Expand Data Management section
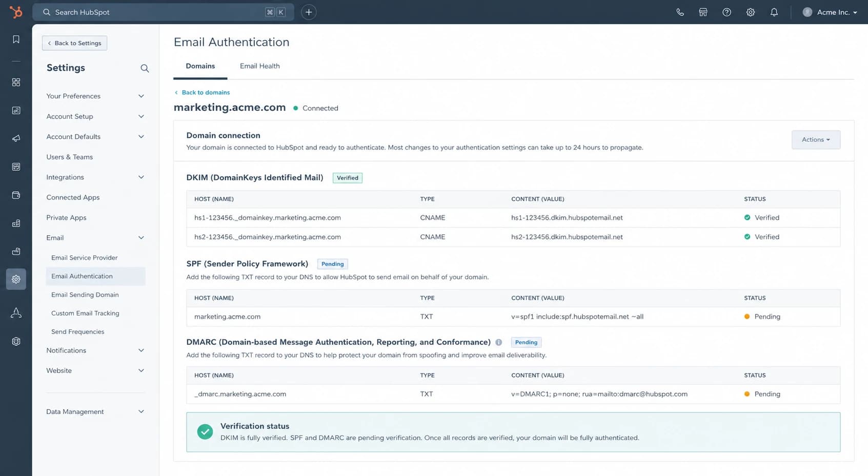This screenshot has width=868, height=476. 95,411
